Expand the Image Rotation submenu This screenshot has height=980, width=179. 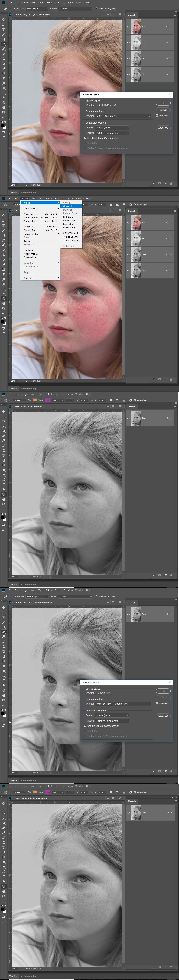pos(41,234)
